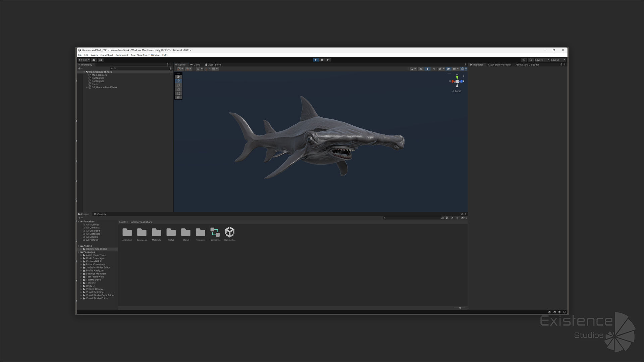This screenshot has height=362, width=644.
Task: Open the Asset Store Tools menu
Action: point(140,55)
